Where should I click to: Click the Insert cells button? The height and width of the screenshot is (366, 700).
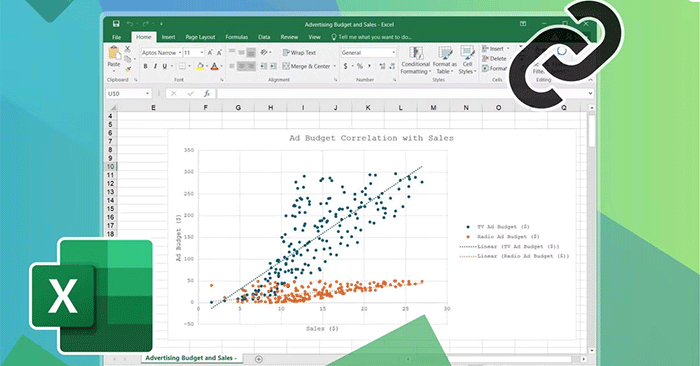(x=493, y=49)
